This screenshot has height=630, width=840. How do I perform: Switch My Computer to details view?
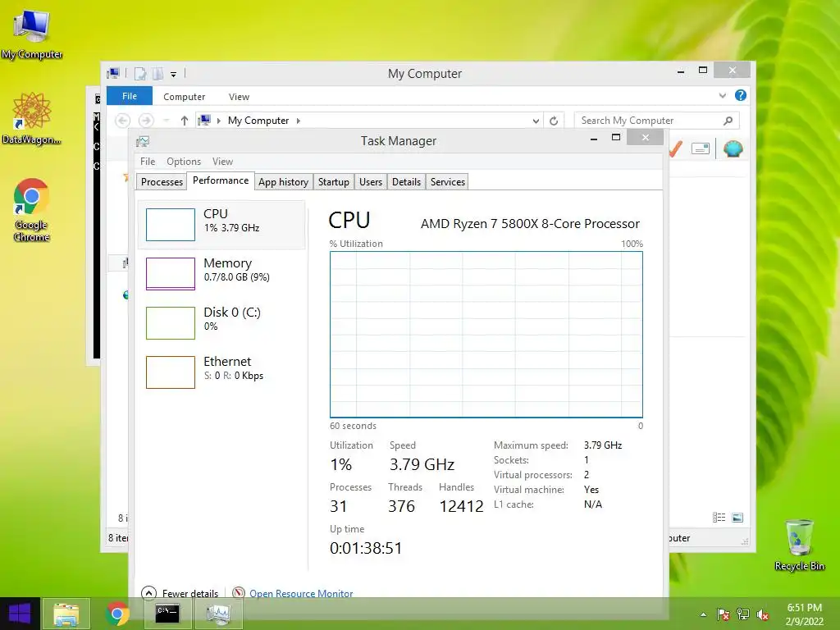click(x=719, y=517)
